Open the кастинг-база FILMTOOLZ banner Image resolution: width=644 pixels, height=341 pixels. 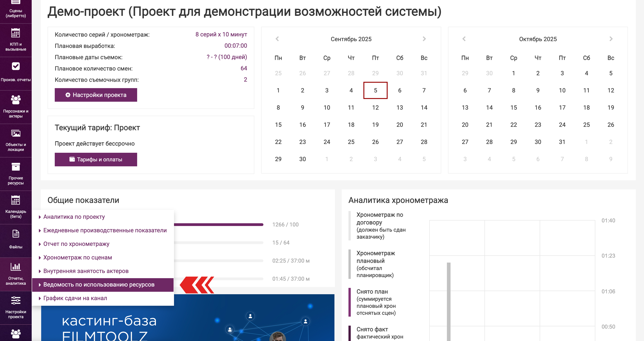click(x=188, y=317)
